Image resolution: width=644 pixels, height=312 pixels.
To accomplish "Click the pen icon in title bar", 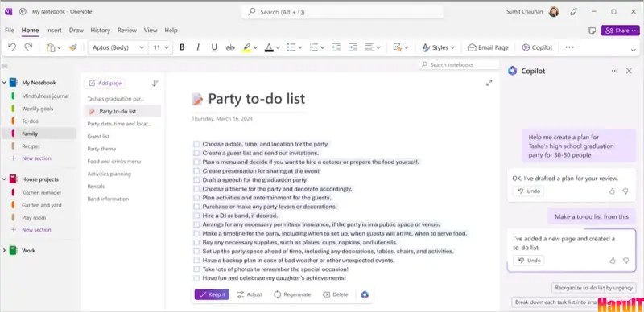I will (x=573, y=12).
